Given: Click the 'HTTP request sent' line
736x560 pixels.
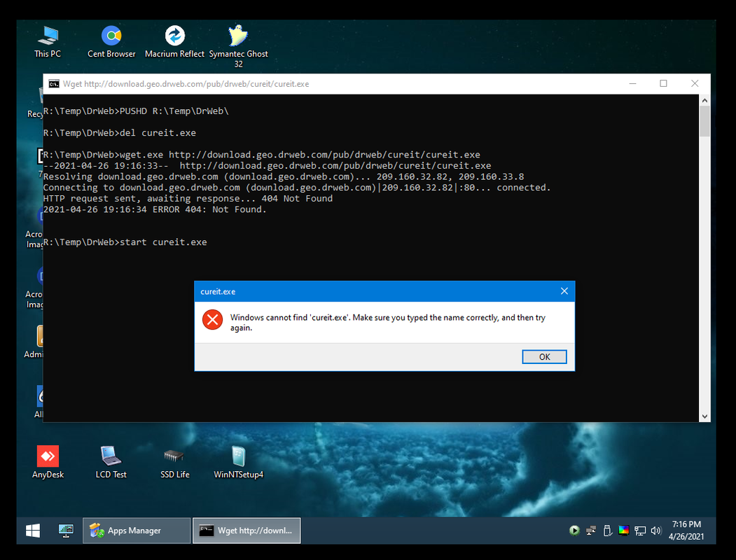Looking at the screenshot, I should (x=188, y=199).
